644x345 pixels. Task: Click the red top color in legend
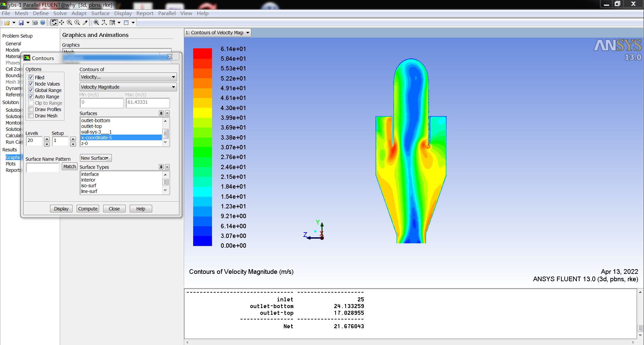point(202,53)
